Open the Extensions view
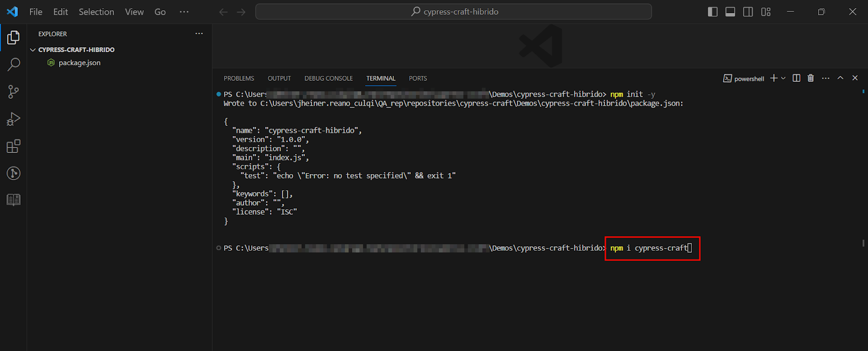This screenshot has height=351, width=868. [x=14, y=146]
